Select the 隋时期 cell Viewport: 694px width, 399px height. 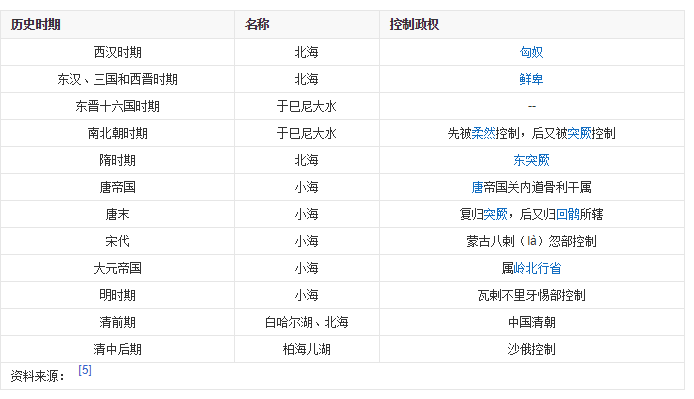click(117, 160)
